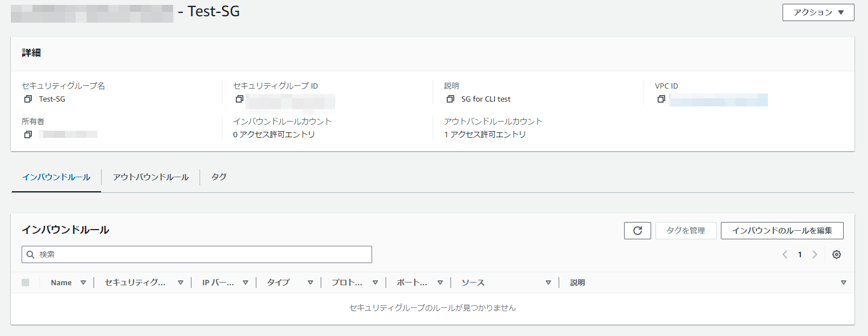
Task: Sort by the Name column arrow
Action: coord(83,283)
